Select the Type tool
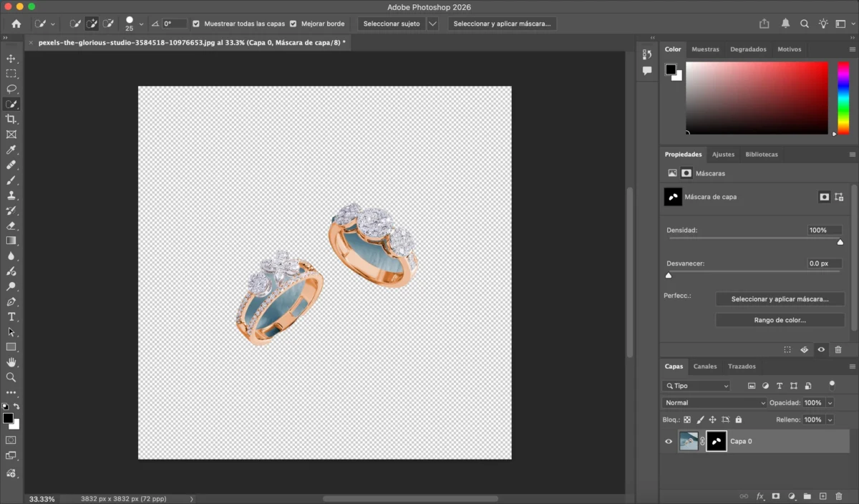The image size is (859, 504). tap(11, 316)
